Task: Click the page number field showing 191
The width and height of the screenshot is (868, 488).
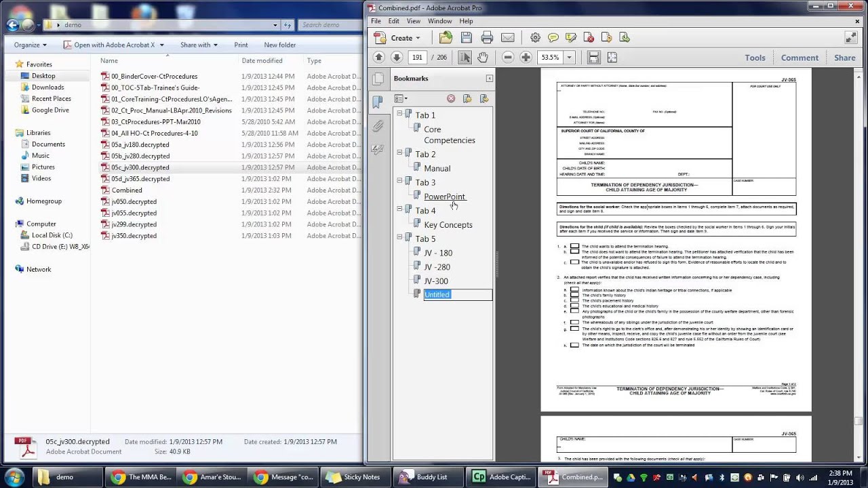Action: [x=417, y=58]
